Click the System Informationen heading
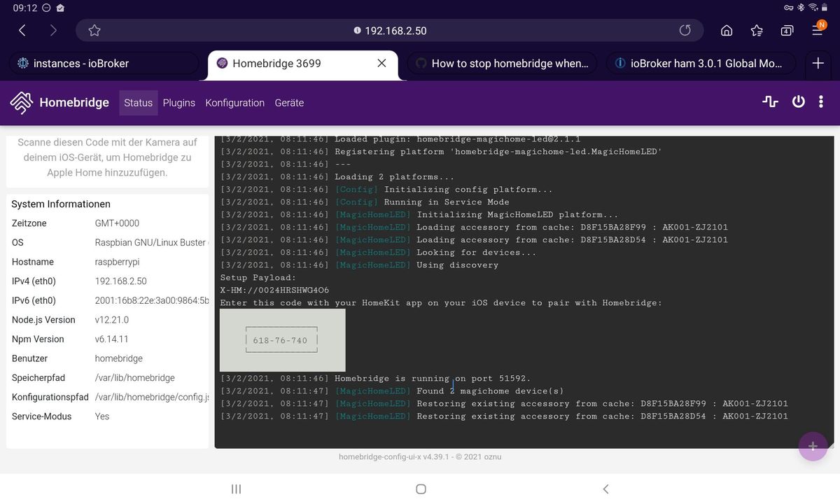The image size is (840, 504). pos(61,204)
